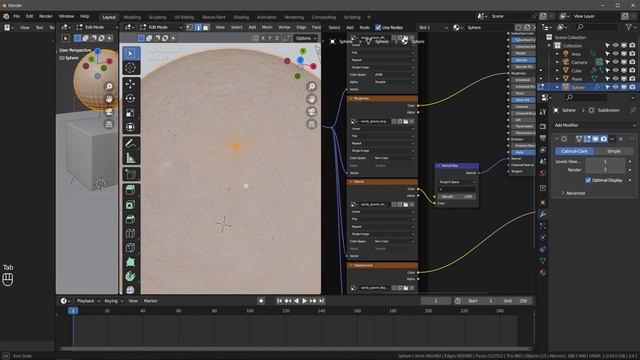
Task: Open the Tool properties tab
Action: [x=543, y=112]
